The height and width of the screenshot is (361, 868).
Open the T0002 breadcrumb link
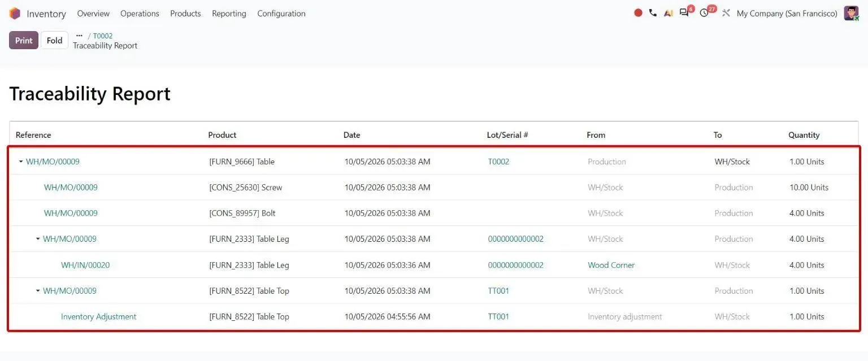103,36
